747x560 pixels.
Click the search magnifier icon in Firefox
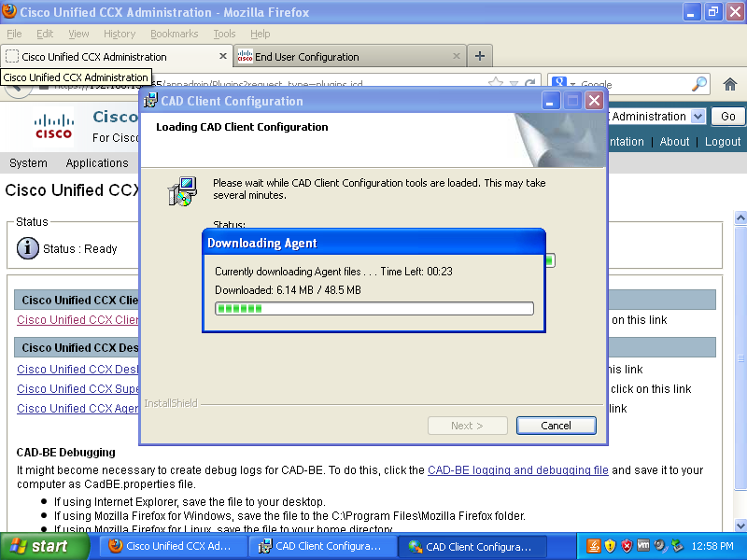(x=698, y=84)
